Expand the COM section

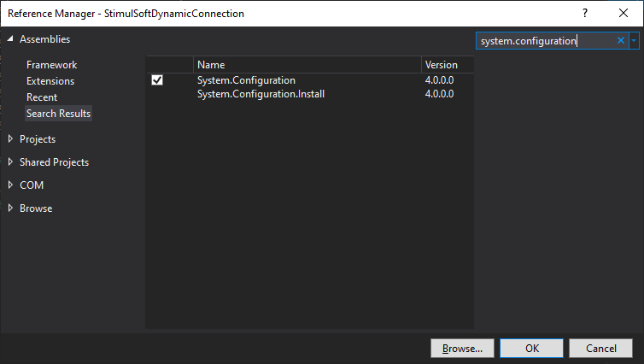click(x=11, y=185)
